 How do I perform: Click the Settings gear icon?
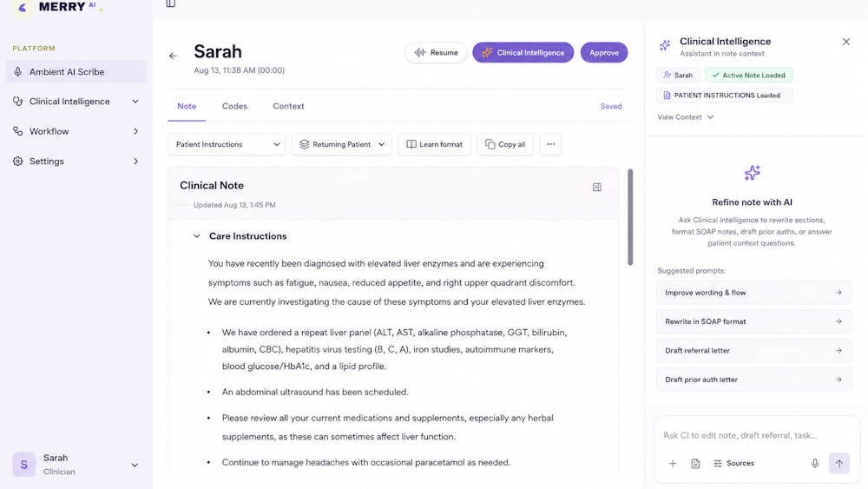point(17,162)
